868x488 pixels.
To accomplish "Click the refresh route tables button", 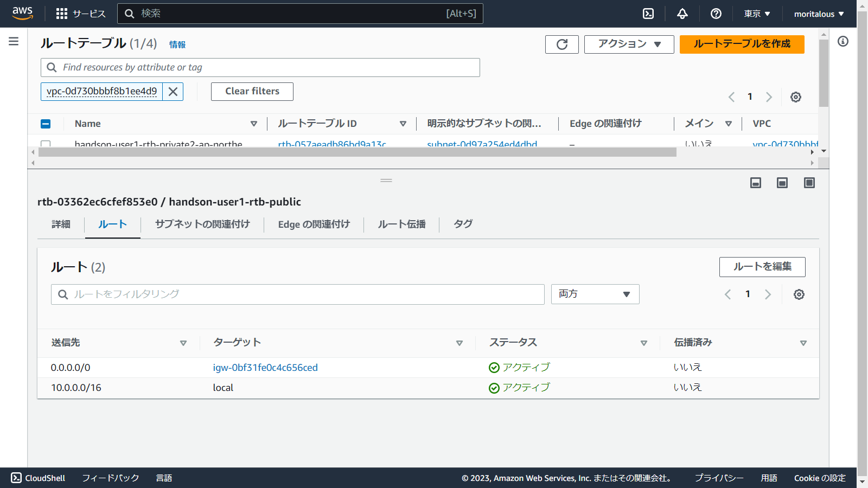I will (x=561, y=44).
